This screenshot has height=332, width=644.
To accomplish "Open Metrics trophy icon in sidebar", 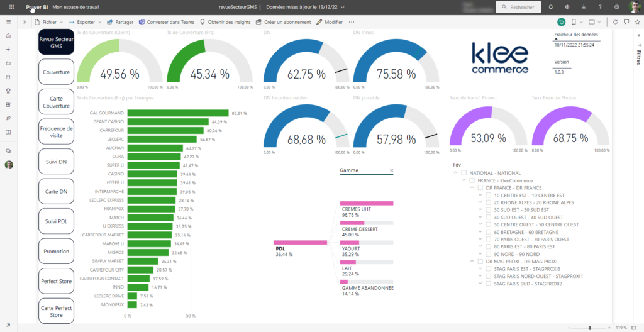I will point(8,91).
